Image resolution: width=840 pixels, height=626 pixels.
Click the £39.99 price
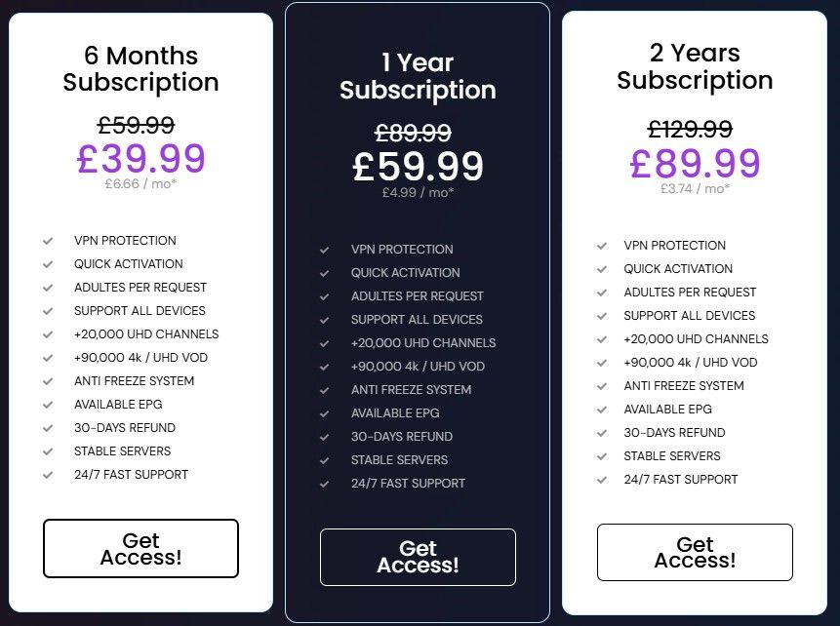point(140,159)
